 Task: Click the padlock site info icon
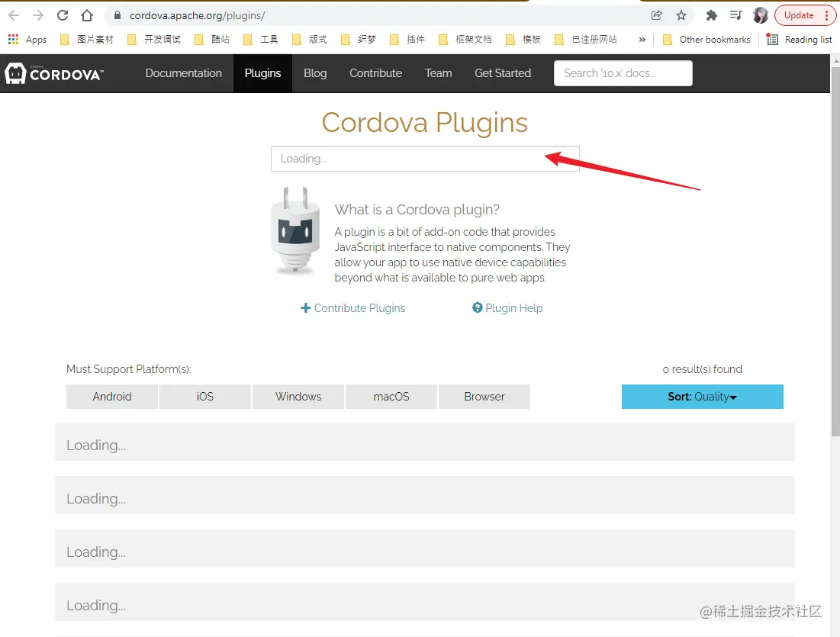tap(117, 15)
